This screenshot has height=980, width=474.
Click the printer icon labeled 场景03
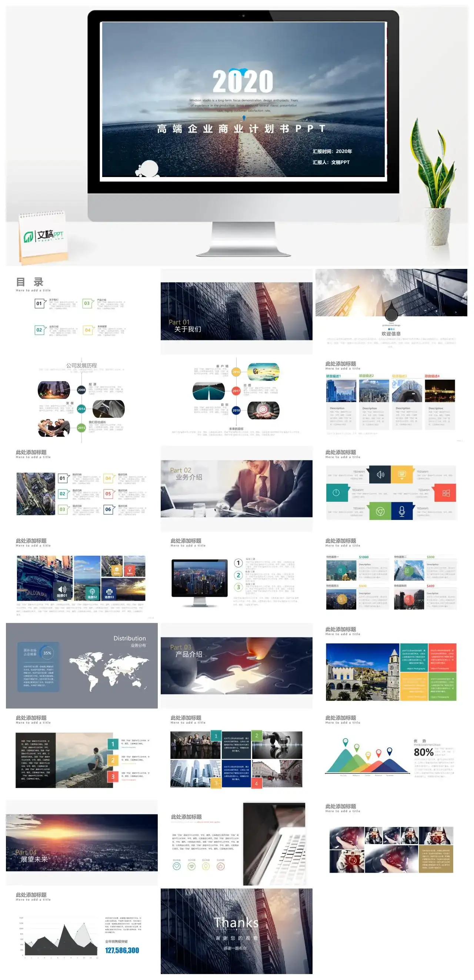point(109,592)
